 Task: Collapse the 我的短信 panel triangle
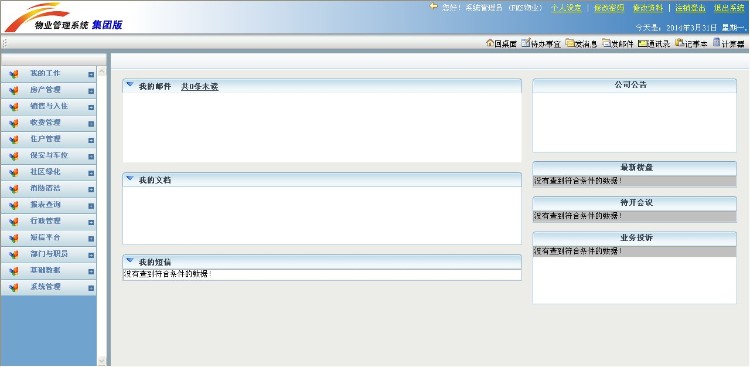(130, 260)
